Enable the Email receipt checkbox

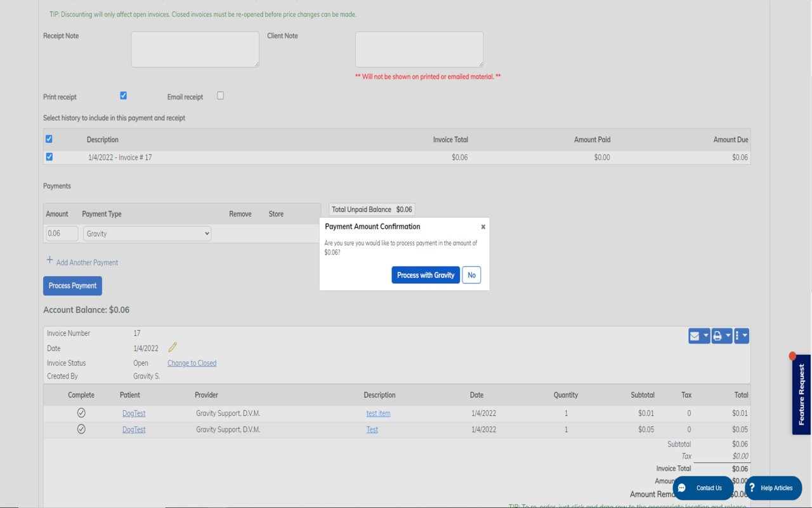[220, 95]
